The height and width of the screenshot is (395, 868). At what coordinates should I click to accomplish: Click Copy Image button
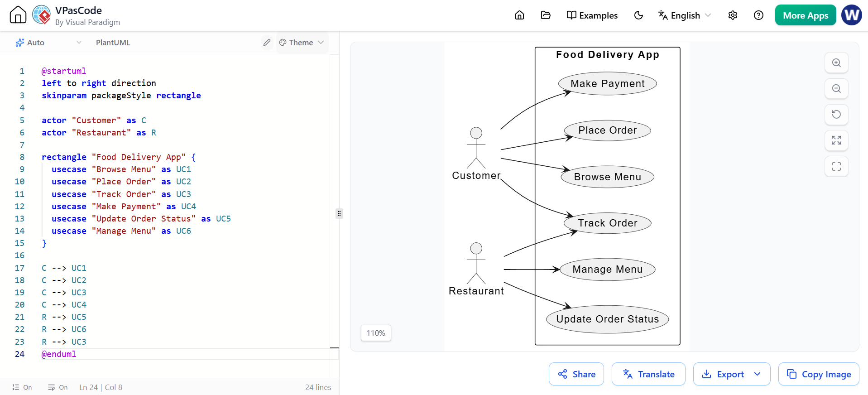click(819, 374)
